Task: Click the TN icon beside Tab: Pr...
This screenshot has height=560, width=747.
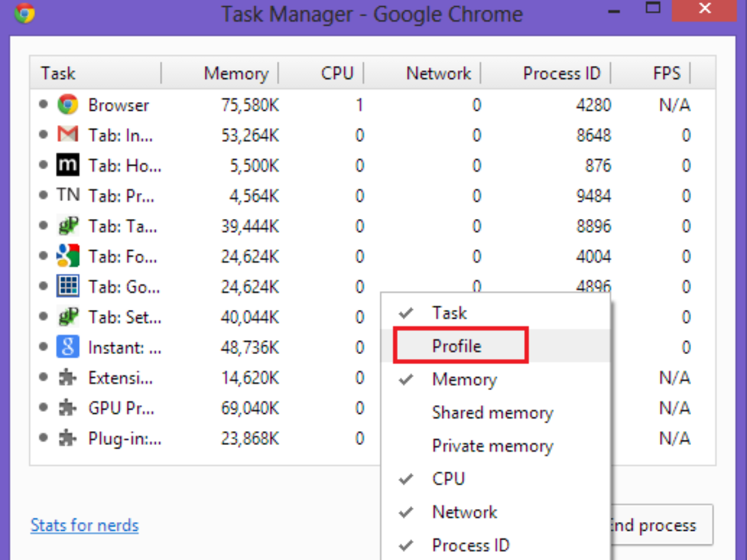Action: click(x=68, y=195)
